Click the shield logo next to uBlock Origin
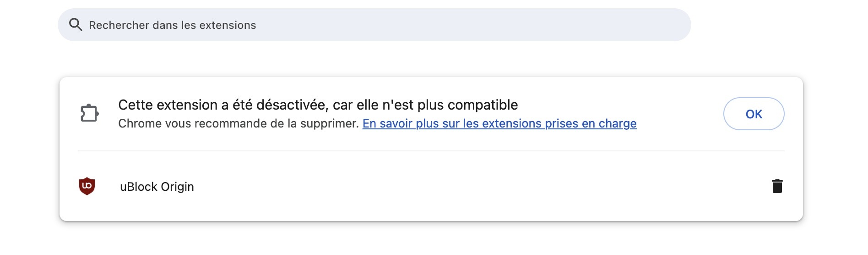 [x=87, y=186]
